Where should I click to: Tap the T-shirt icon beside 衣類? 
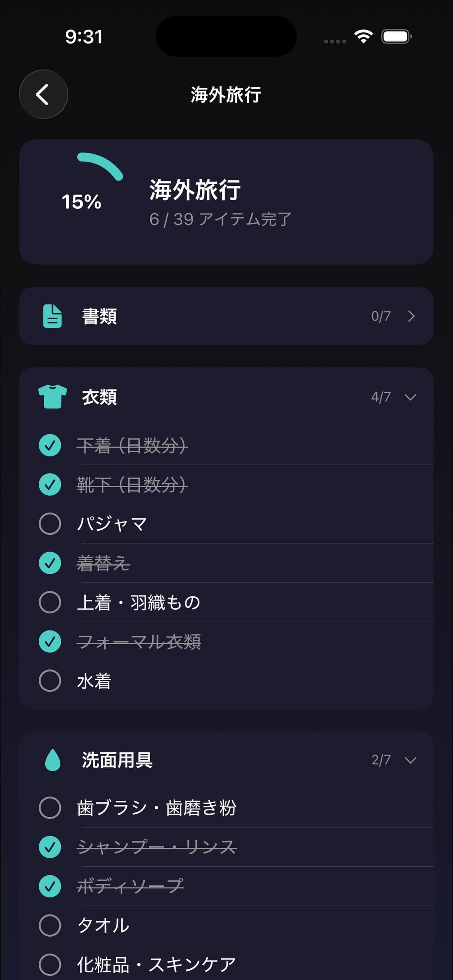(x=52, y=396)
